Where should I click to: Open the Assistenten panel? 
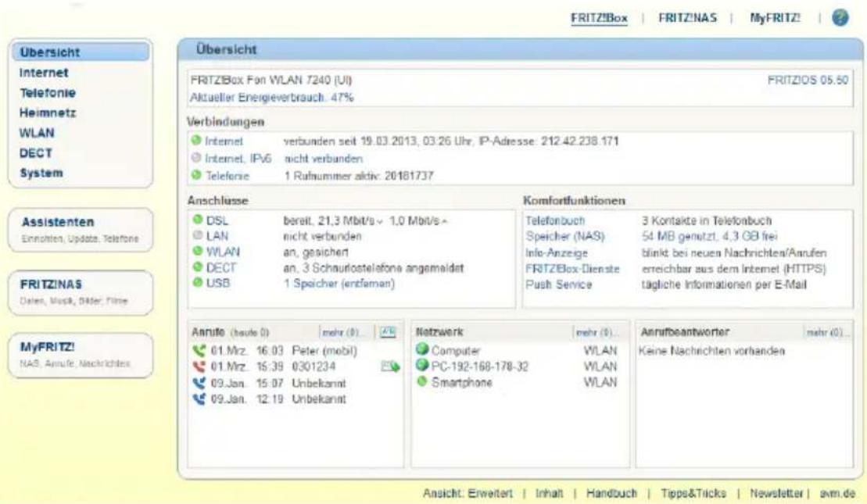click(81, 230)
